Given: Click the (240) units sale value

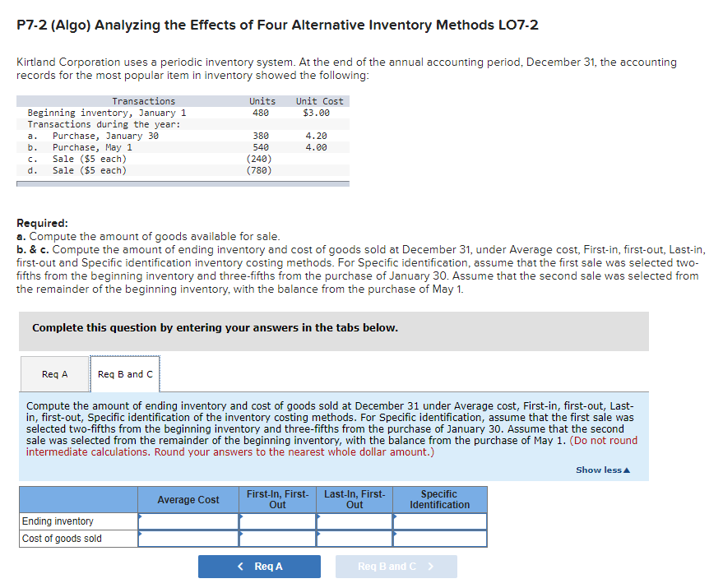Looking at the screenshot, I should click(x=259, y=159).
